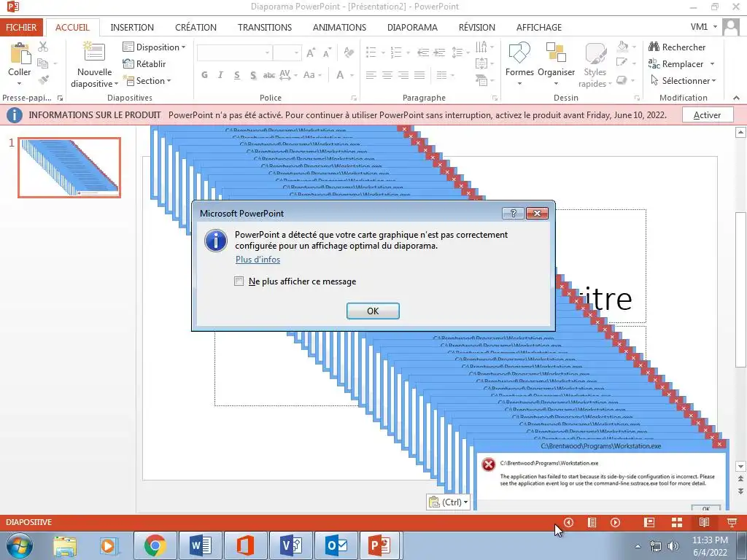Click the Windows Start button
The image size is (747, 560).
point(20,545)
